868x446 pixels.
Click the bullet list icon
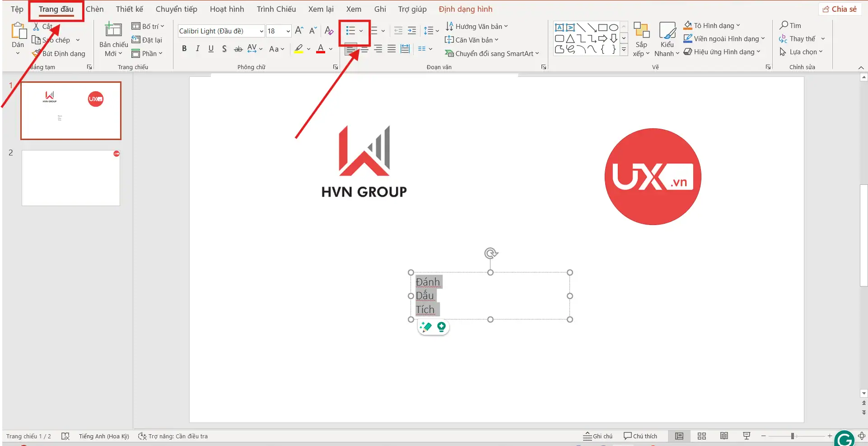coord(350,31)
